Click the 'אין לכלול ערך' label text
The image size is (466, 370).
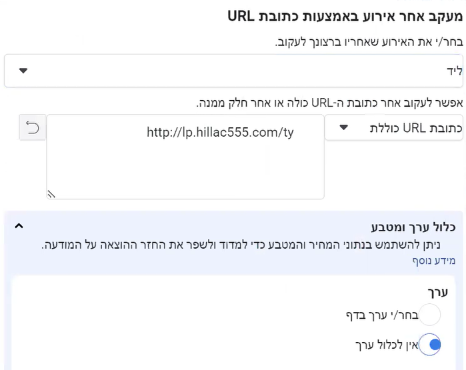[x=386, y=345]
